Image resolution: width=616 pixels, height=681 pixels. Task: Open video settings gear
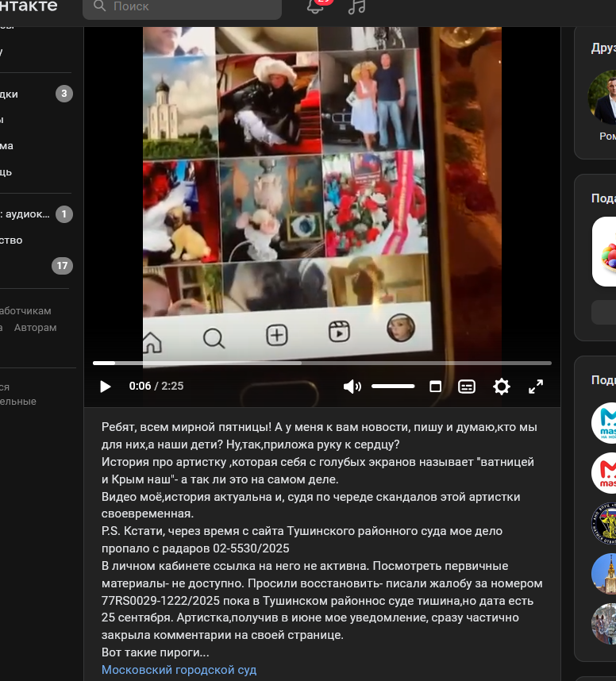point(501,387)
